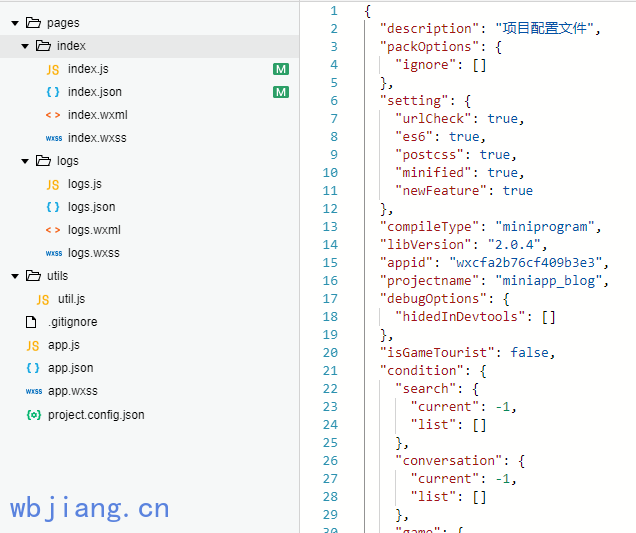
Task: Click the braces icon beside index.json
Action: pyautogui.click(x=53, y=92)
